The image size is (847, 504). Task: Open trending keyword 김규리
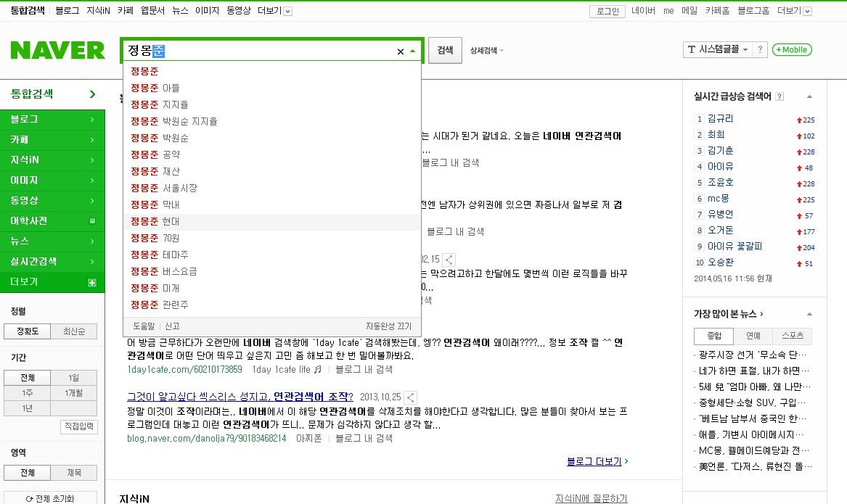720,119
